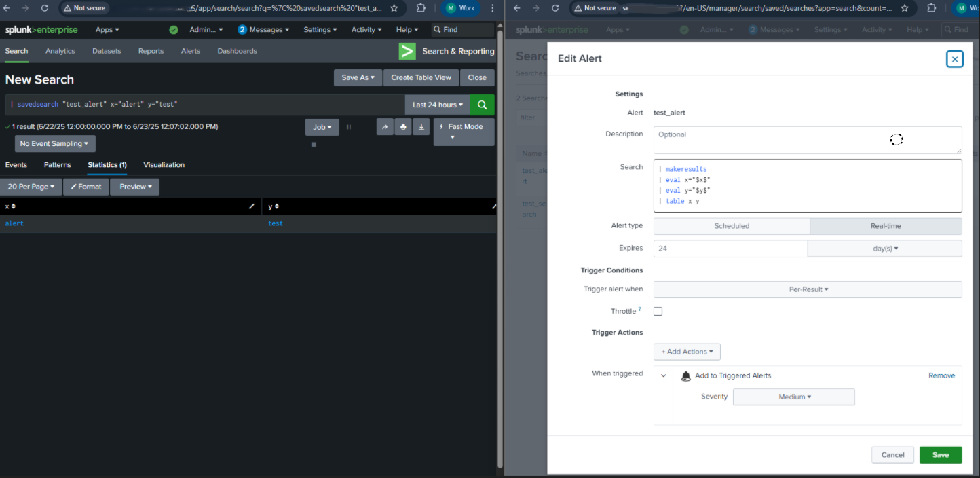
Task: Pause the search job
Action: [349, 127]
